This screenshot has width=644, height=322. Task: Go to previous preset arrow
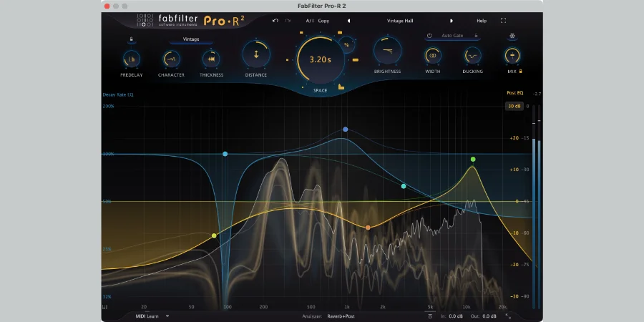pos(348,21)
